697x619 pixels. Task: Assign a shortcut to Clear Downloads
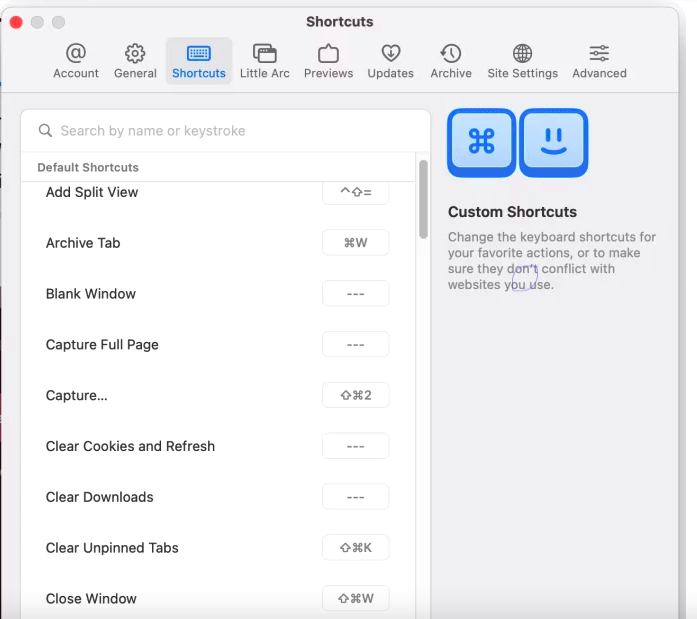(x=355, y=497)
